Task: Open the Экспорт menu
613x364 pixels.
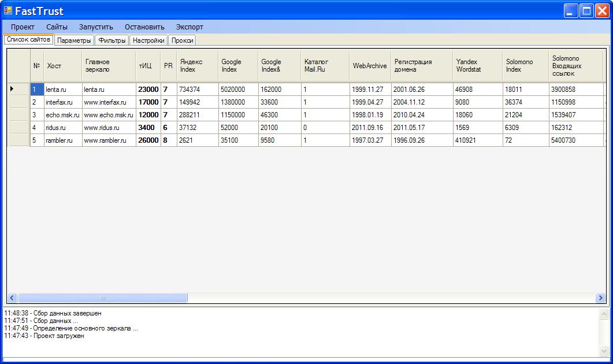Action: coord(190,27)
